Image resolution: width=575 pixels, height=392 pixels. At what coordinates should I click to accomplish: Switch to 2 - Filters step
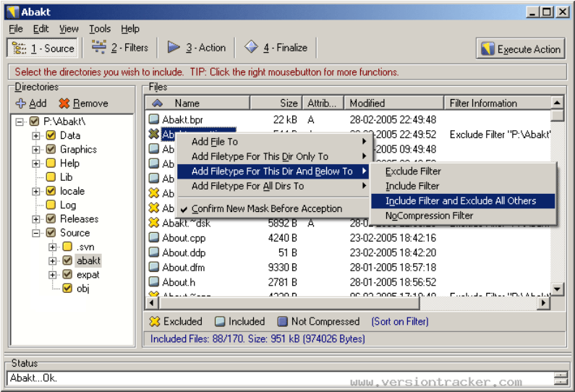(x=119, y=48)
